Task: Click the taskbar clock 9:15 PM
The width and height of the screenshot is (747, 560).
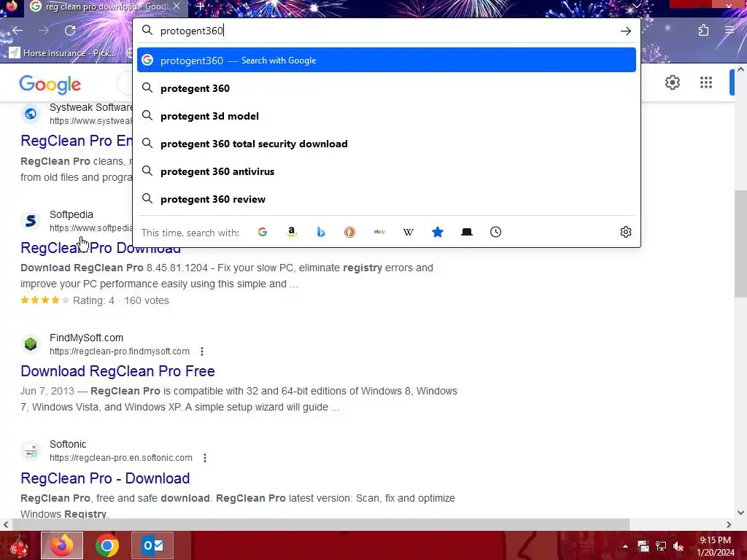Action: click(x=715, y=540)
